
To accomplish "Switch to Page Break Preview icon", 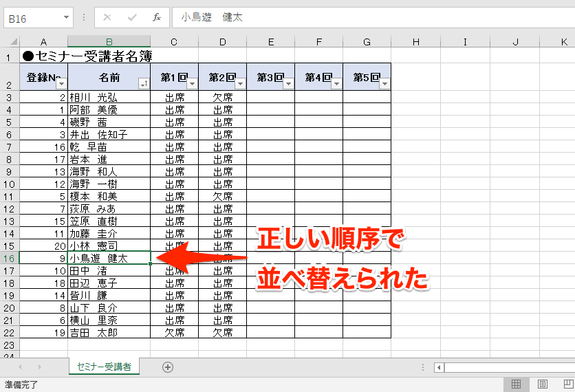I will click(x=567, y=384).
